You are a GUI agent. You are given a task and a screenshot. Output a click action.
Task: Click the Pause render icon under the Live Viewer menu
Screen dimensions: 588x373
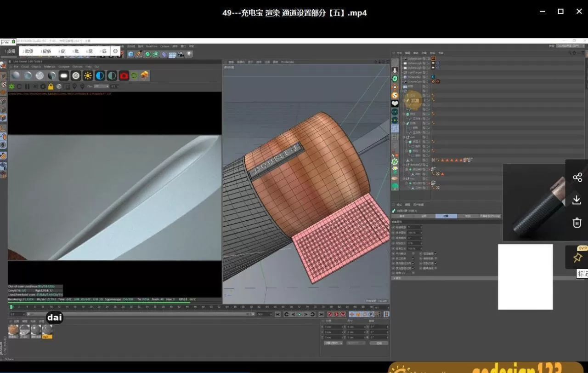point(27,86)
